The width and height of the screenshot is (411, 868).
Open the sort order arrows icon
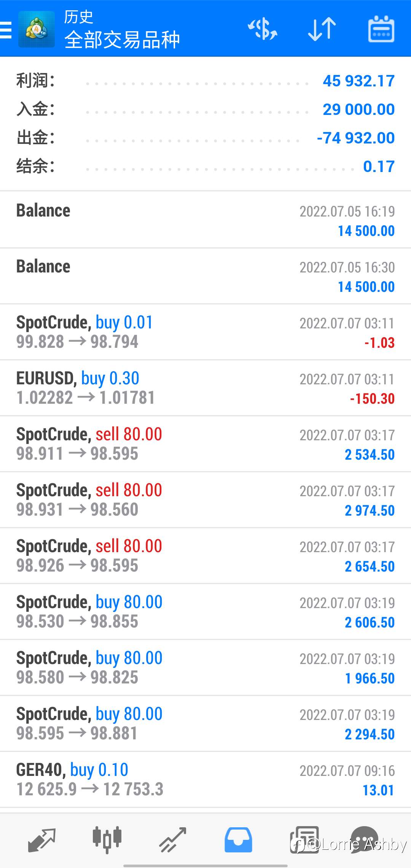(x=322, y=29)
